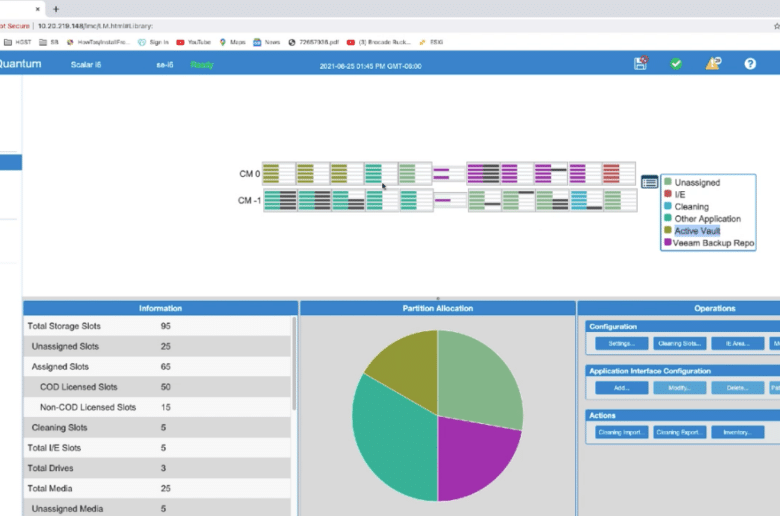Image resolution: width=780 pixels, height=516 pixels.
Task: Click the teal pie chart slice
Action: coord(393,443)
